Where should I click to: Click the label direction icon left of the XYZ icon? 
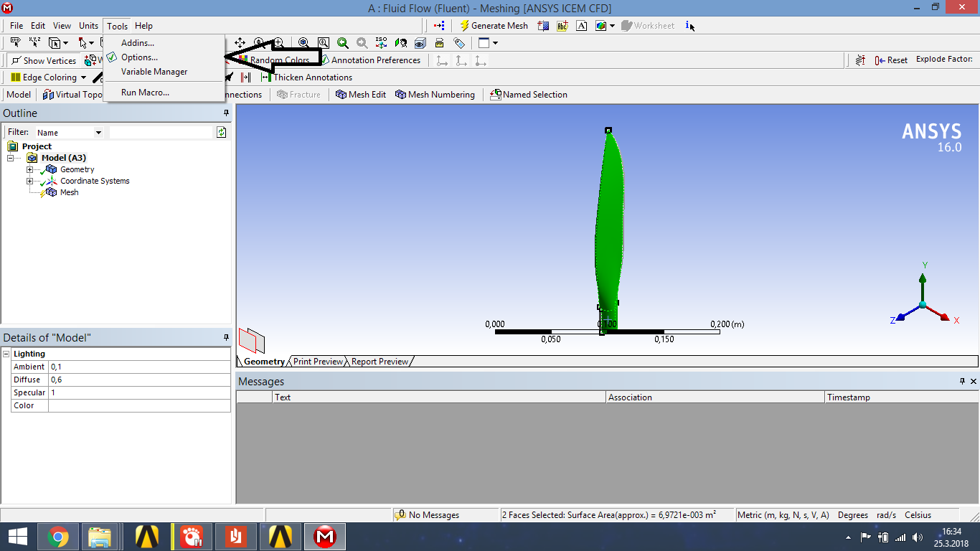[15, 43]
